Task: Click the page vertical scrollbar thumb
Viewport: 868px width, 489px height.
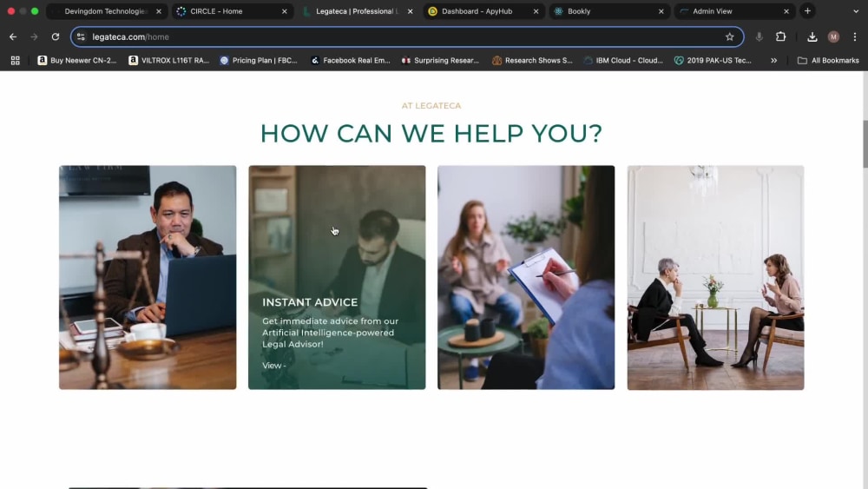Action: coord(865,143)
